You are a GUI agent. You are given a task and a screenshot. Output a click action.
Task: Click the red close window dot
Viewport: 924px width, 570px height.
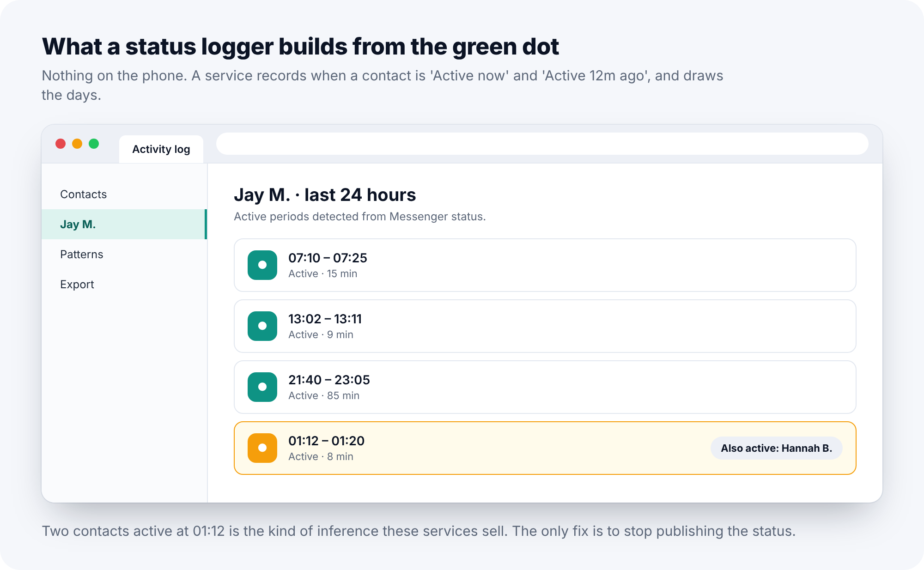tap(61, 144)
